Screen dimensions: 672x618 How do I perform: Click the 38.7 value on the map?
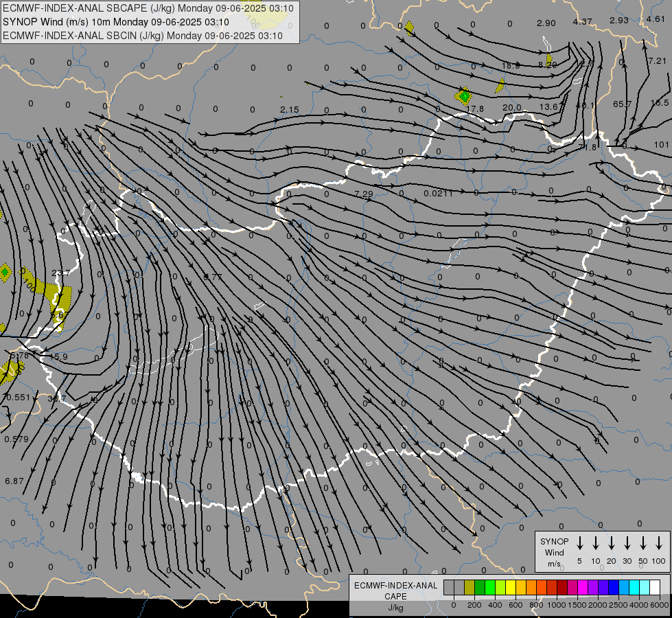pyautogui.click(x=57, y=398)
